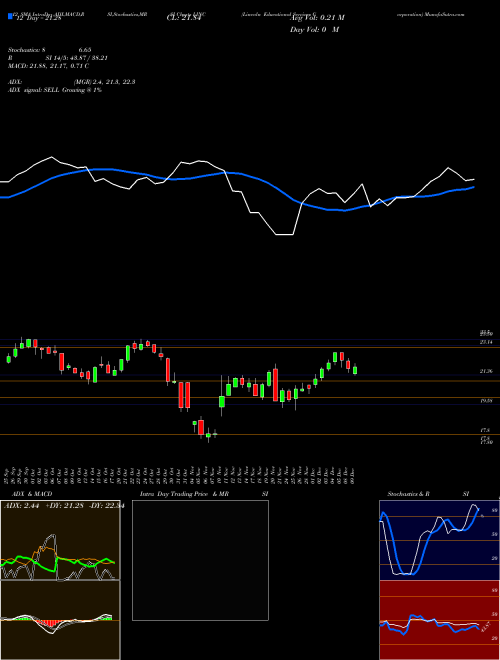Click the 'Avg Vol: 0.21 M' text
Image resolution: width=500 pixels, height=660 pixels.
point(317,18)
